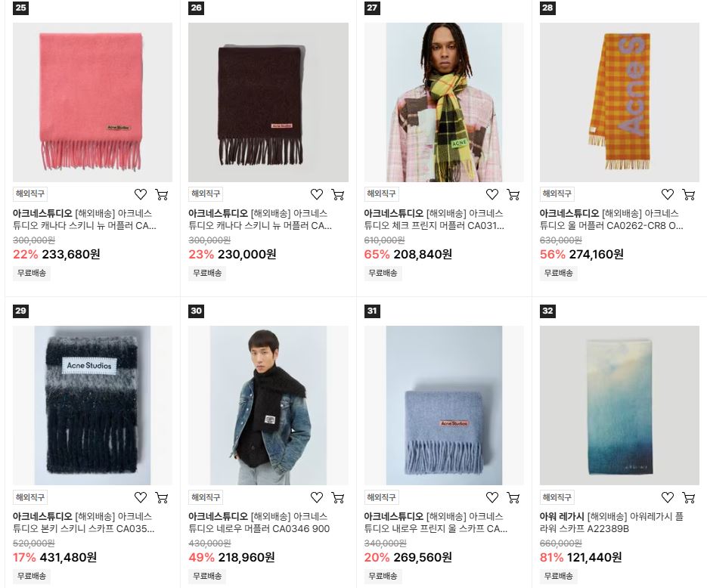Add item 26 brown muffler to cart

tap(337, 194)
